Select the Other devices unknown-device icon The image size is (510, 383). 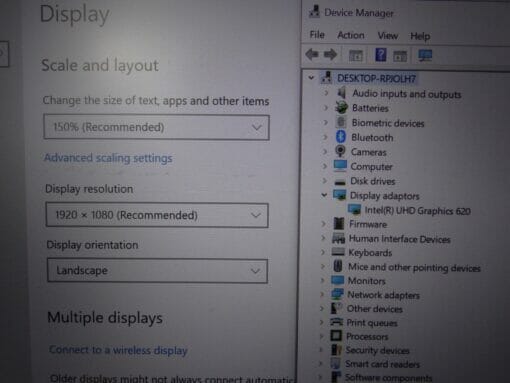pyautogui.click(x=336, y=308)
